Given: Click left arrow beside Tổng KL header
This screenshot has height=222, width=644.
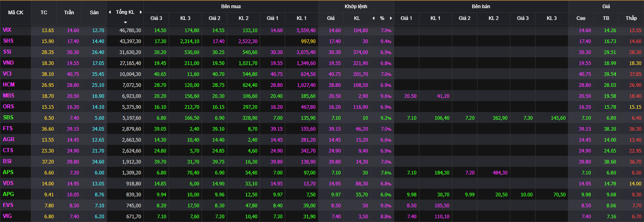Looking at the screenshot, I should click(x=110, y=12).
